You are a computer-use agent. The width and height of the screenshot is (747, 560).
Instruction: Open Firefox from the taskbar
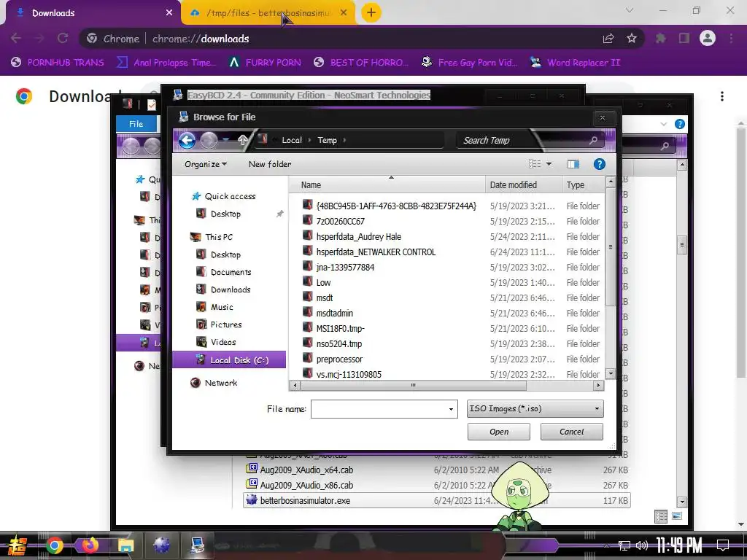[x=90, y=545]
